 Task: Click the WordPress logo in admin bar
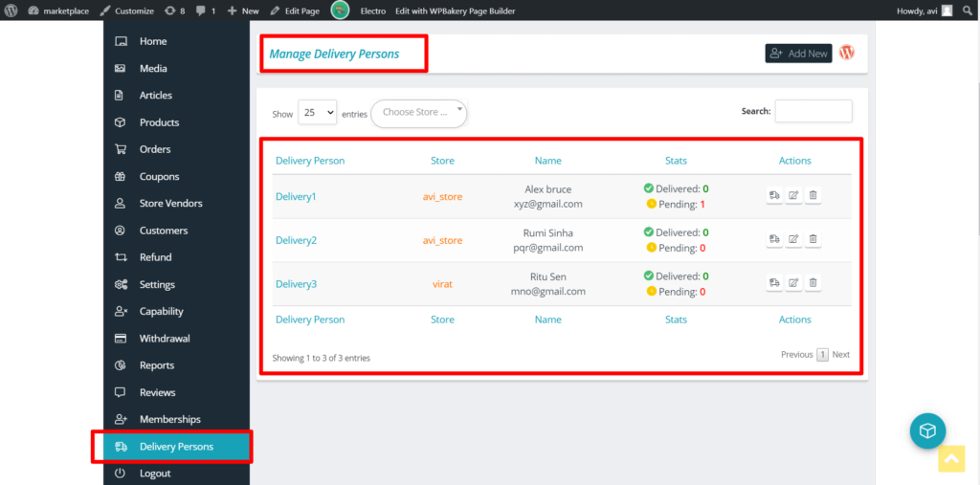point(11,11)
